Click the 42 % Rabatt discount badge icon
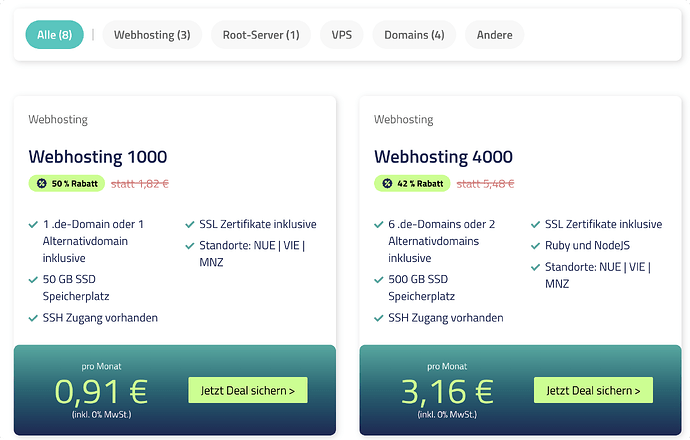 387,184
